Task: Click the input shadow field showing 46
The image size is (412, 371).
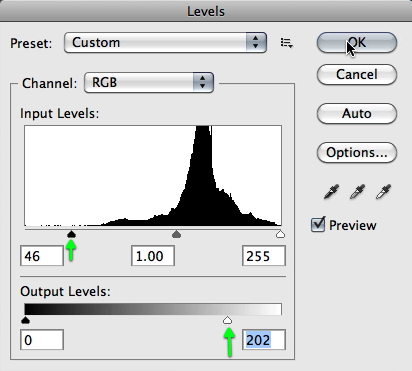Action: (42, 256)
